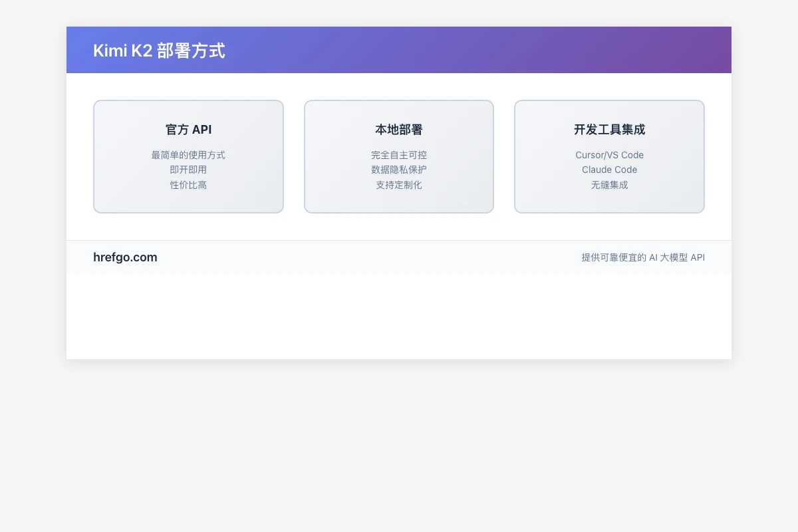This screenshot has height=532, width=798.
Task: Click the Claude Code label
Action: (x=609, y=170)
